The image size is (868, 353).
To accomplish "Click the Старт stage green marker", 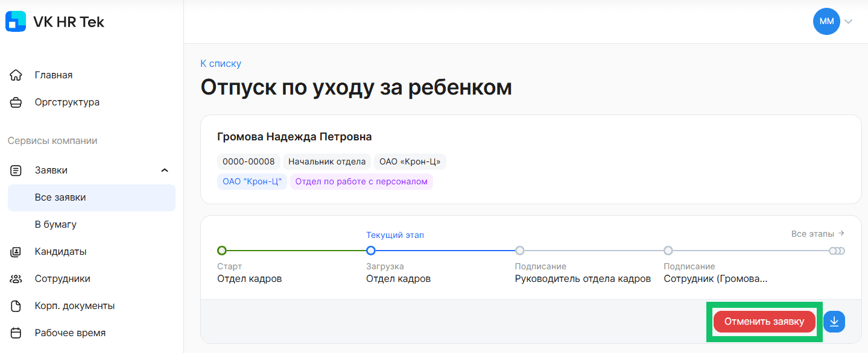I will point(221,251).
